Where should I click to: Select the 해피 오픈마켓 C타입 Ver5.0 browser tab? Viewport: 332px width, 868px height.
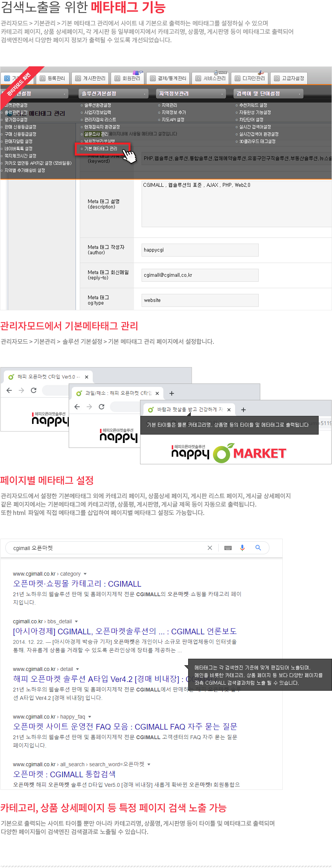point(48,377)
